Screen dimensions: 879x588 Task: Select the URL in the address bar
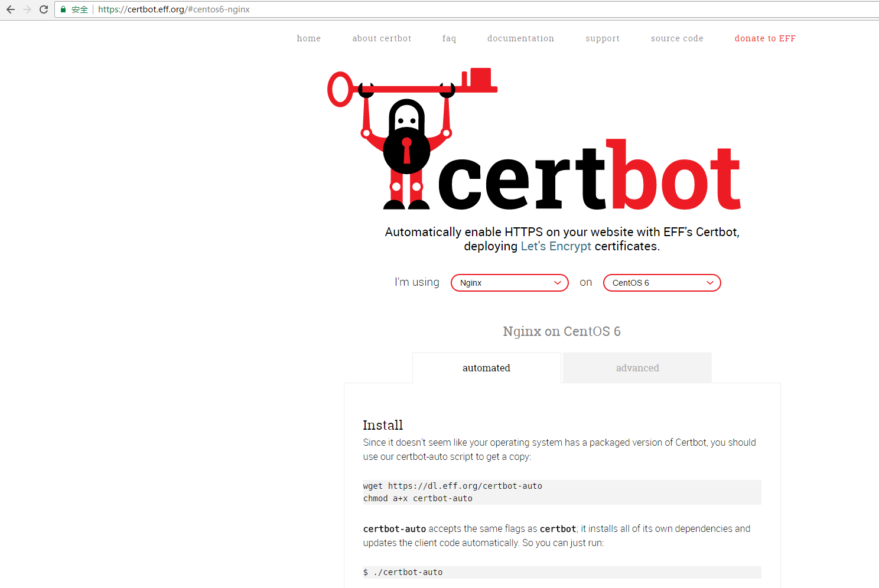(x=174, y=9)
